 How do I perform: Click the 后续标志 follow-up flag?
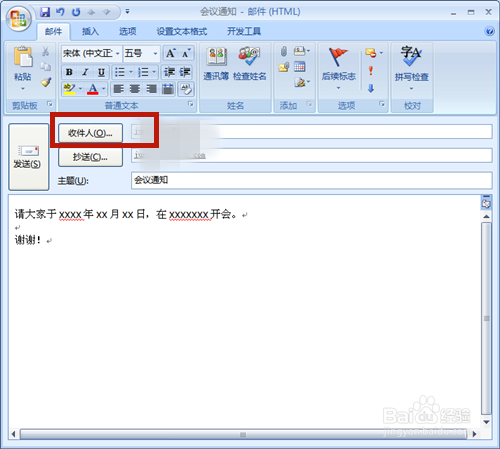click(339, 68)
